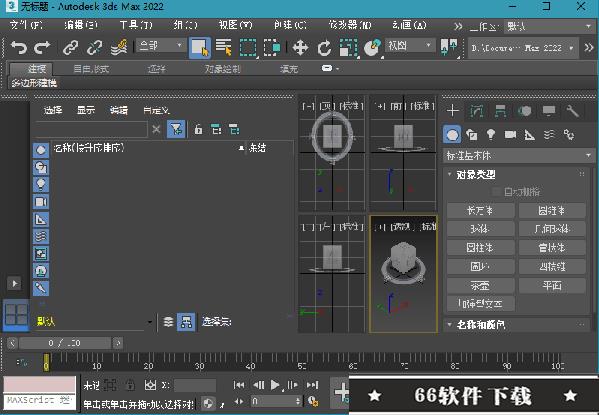Open the 默认 layer dropdown in Scene Explorer
Viewport: 599px width, 415px height.
pyautogui.click(x=94, y=322)
